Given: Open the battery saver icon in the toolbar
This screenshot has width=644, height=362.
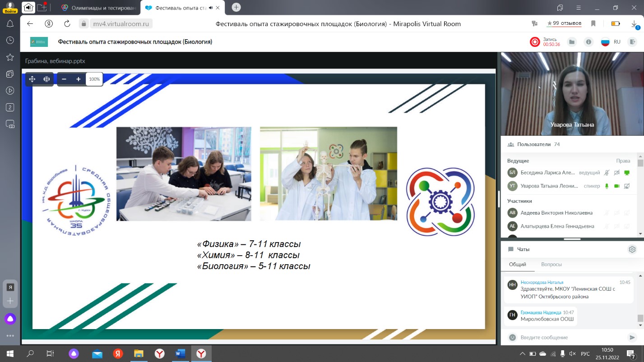Looking at the screenshot, I should pos(615,24).
